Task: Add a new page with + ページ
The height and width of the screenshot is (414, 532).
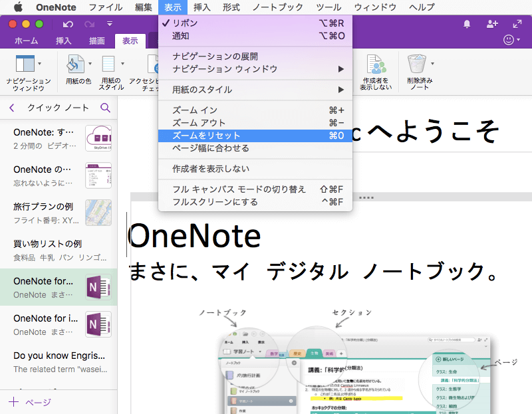Action: [30, 402]
